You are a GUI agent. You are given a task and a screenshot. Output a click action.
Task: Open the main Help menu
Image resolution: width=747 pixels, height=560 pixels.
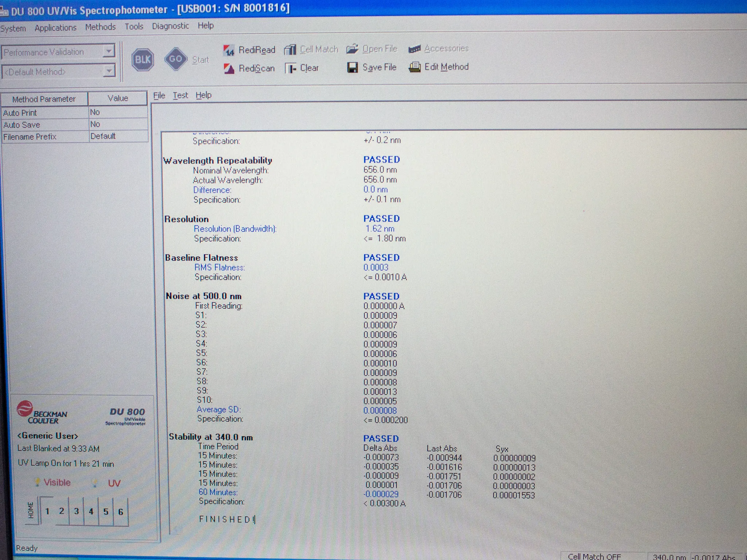pos(206,26)
